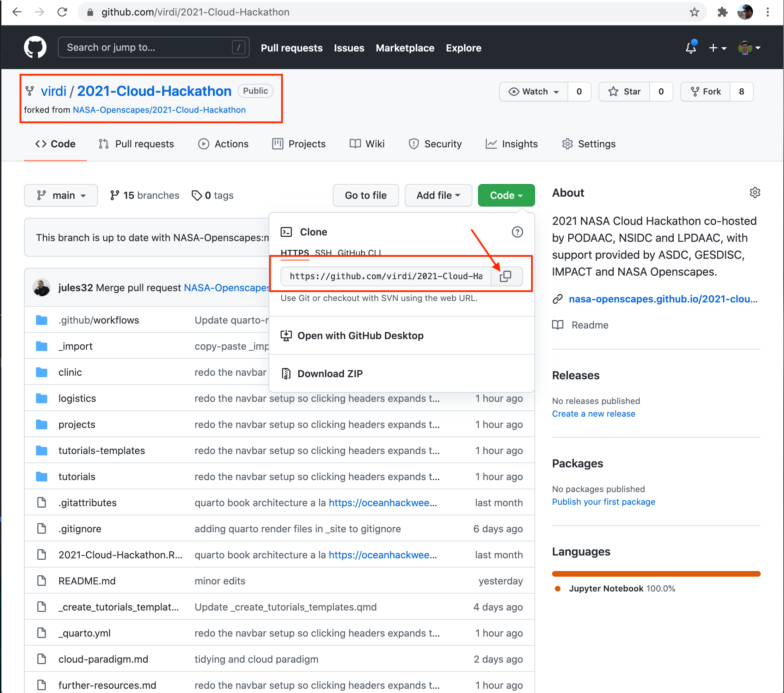The image size is (784, 693).
Task: Switch to the Actions tab
Action: [x=223, y=144]
